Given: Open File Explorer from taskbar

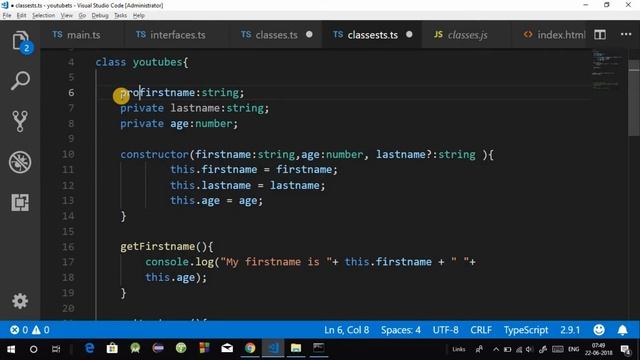Looking at the screenshot, I should tap(296, 348).
